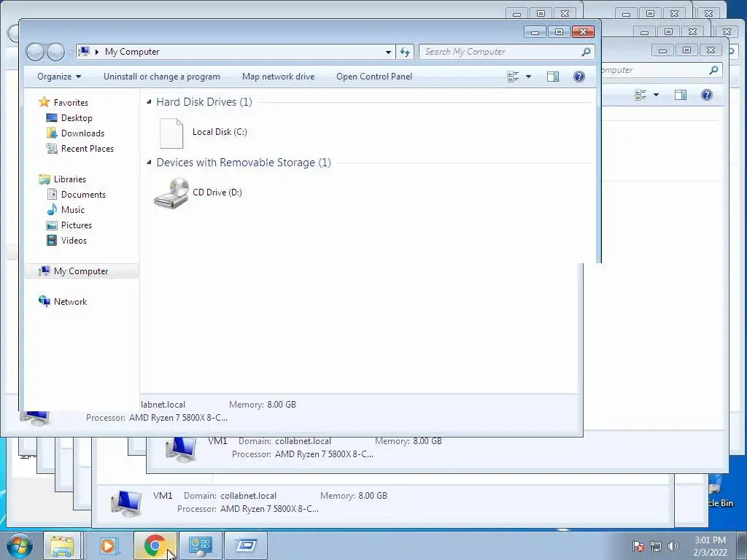Open view options dropdown arrow in front window
The width and height of the screenshot is (747, 560).
[528, 77]
